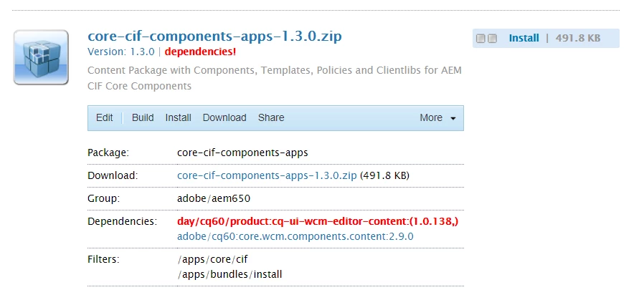Choose Build in the package toolbar
This screenshot has width=644, height=300.
click(143, 117)
